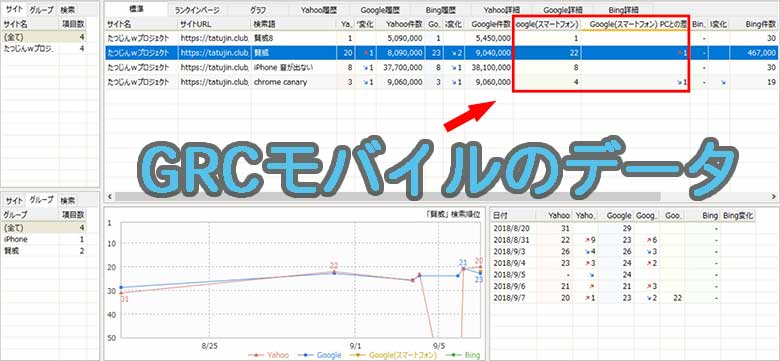Select the グループ tab in top-left panel
The width and height of the screenshot is (780, 361).
(40, 10)
